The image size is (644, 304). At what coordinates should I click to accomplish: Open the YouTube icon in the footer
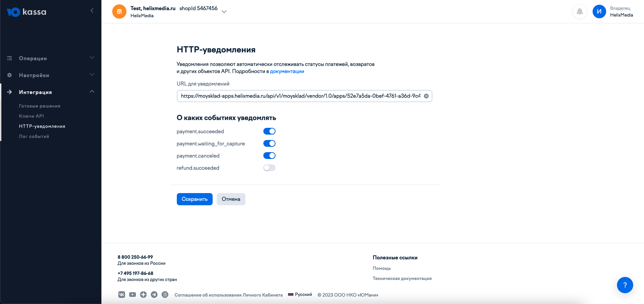133,295
